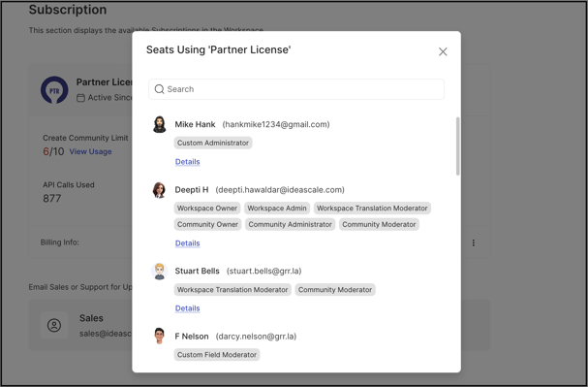Click the Workspace Admin role tag
588x387 pixels.
pos(277,208)
